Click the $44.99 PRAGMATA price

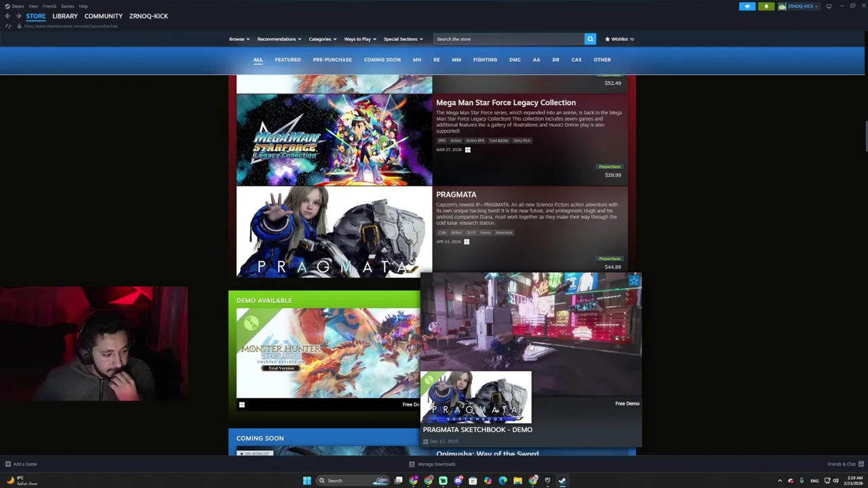point(613,267)
